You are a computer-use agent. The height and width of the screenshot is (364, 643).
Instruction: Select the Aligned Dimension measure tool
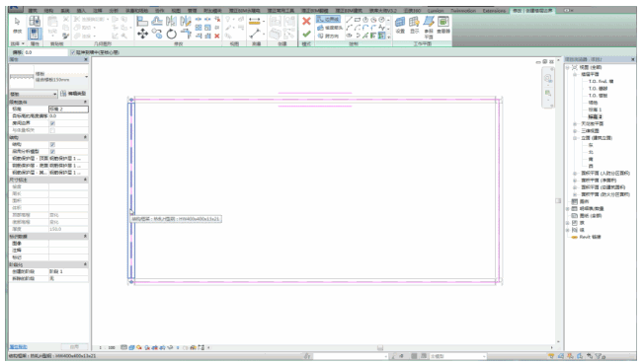click(x=255, y=22)
